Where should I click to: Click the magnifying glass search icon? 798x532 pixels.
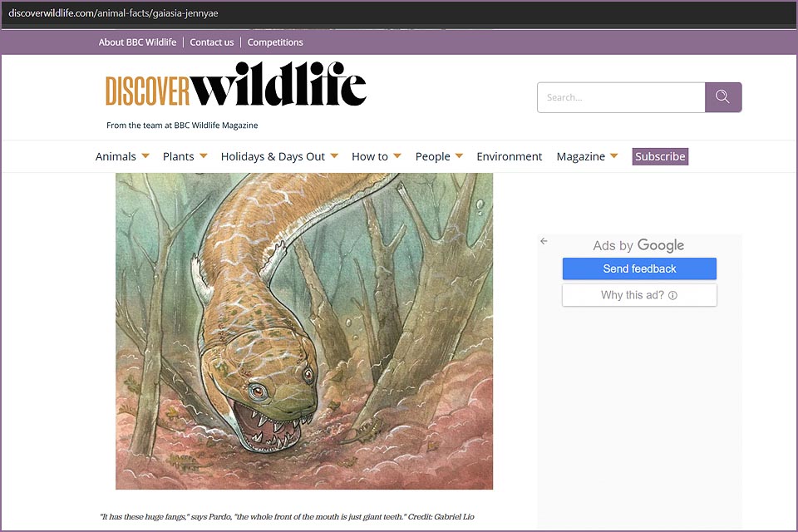[x=722, y=97]
